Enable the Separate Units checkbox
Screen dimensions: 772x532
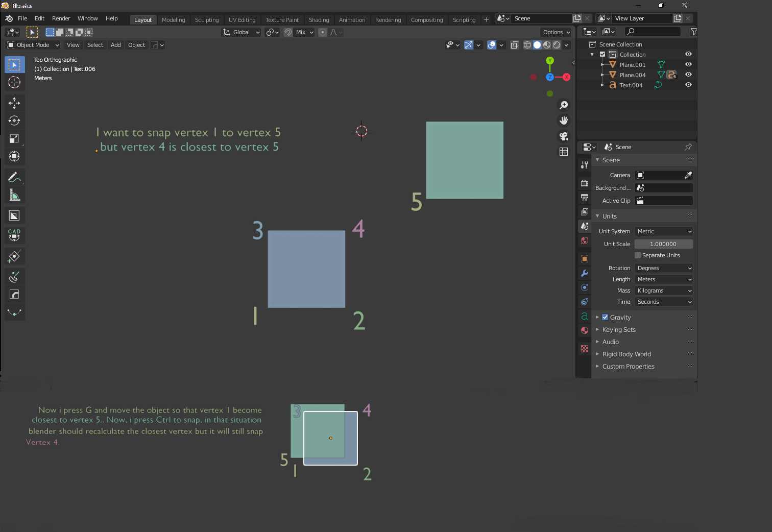pyautogui.click(x=638, y=255)
